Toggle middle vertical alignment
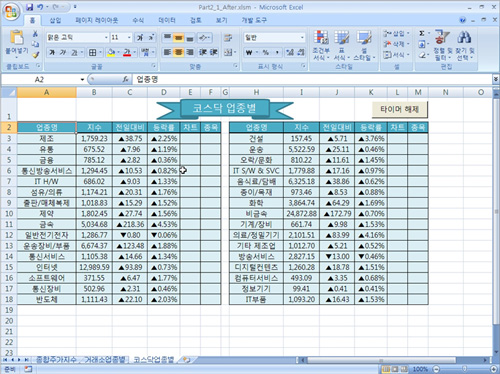The image size is (500, 374). [x=179, y=37]
